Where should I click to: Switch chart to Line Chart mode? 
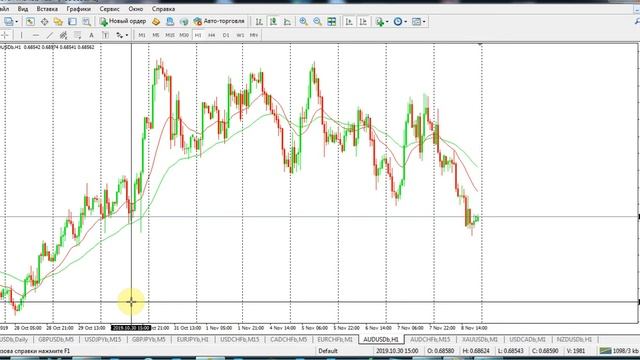pos(287,22)
